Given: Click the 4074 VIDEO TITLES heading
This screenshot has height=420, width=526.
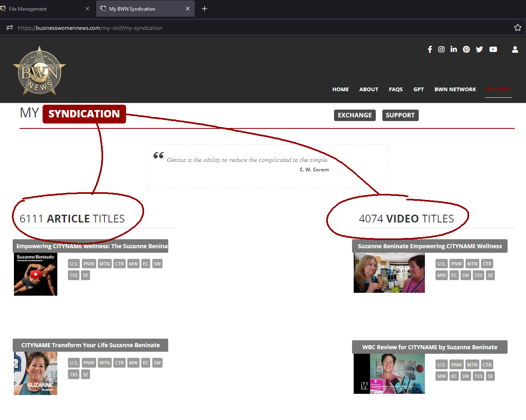Looking at the screenshot, I should point(406,219).
